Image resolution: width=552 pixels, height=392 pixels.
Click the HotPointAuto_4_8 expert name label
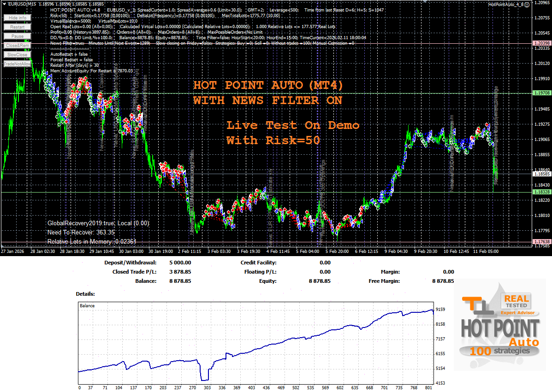[506, 5]
